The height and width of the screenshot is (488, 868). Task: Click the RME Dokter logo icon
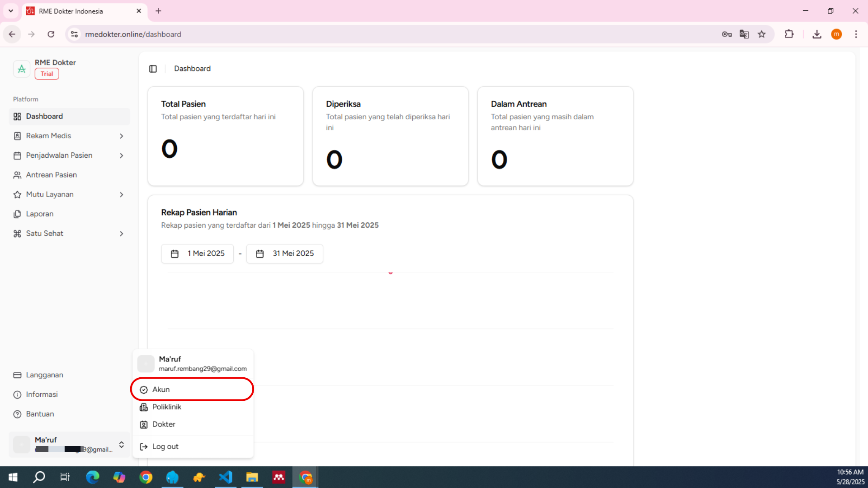coord(21,69)
